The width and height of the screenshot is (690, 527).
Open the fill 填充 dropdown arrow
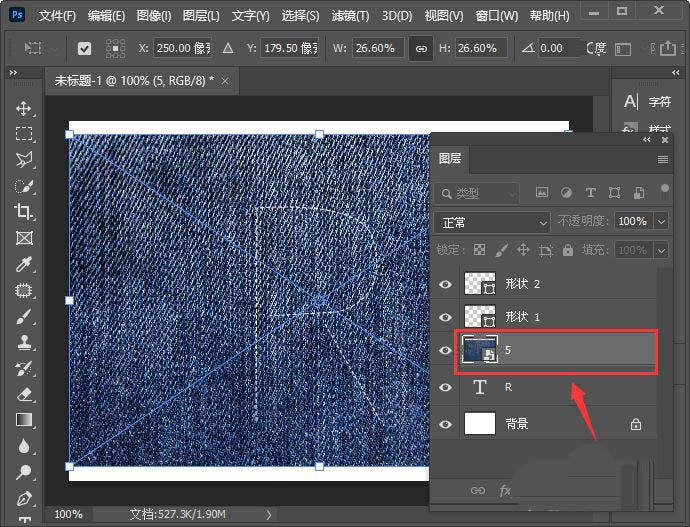661,250
